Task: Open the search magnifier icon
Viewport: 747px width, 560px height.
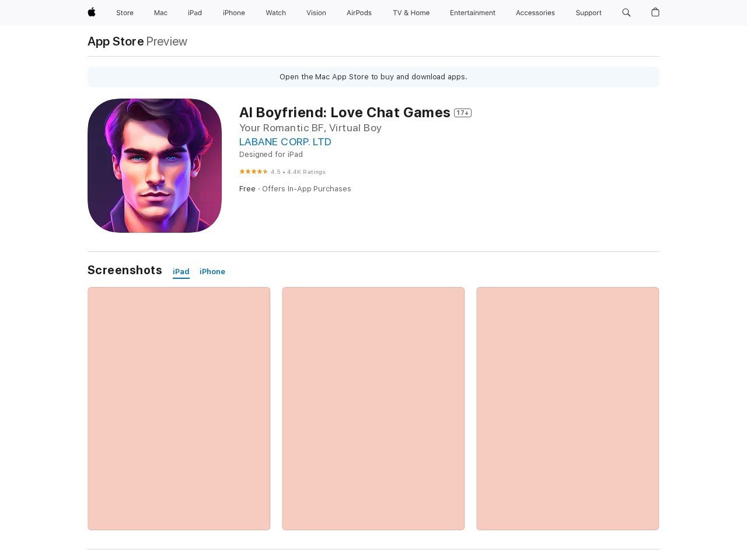Action: [x=626, y=12]
